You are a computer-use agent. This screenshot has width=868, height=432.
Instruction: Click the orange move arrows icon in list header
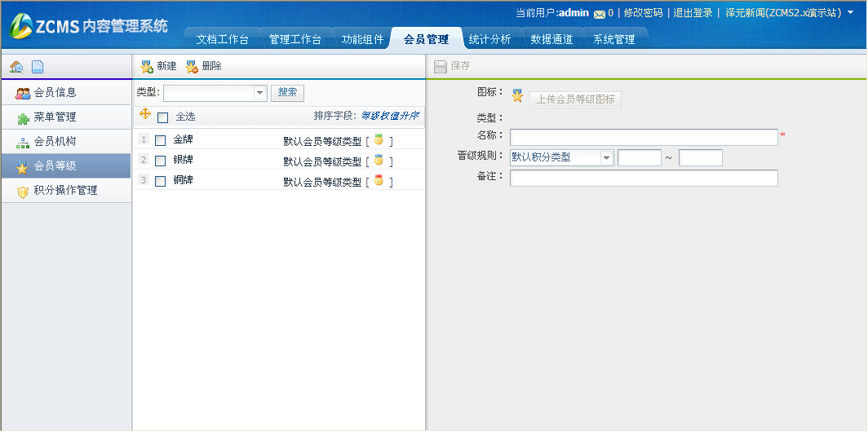tap(145, 115)
